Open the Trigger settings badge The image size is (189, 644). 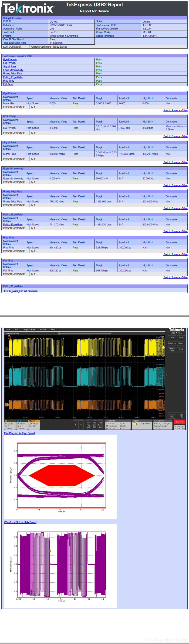point(142,425)
